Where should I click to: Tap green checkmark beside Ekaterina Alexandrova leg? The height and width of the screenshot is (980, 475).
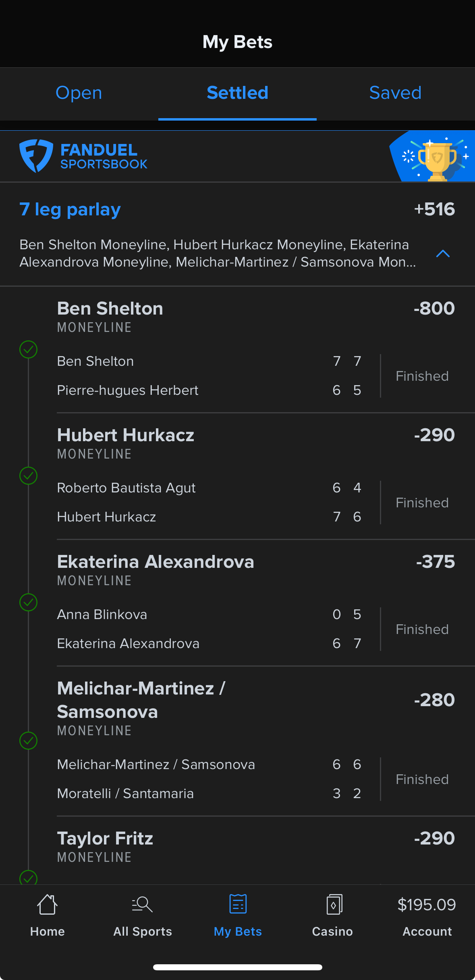(29, 603)
